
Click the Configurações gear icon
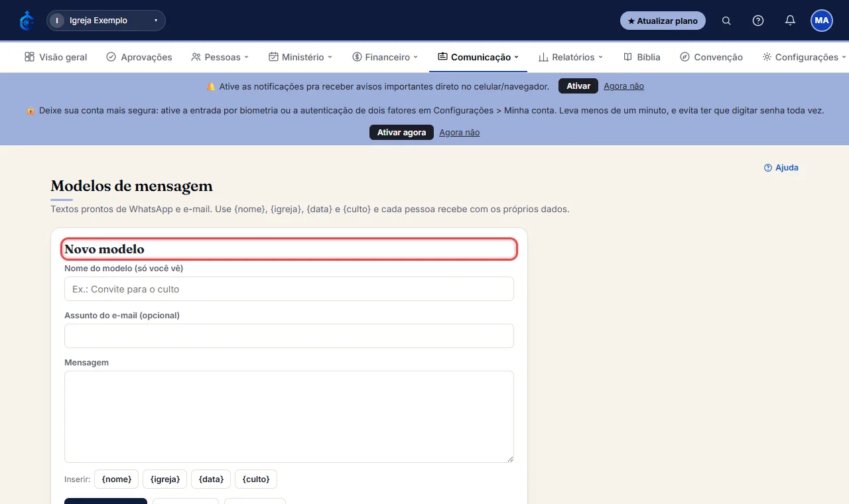click(x=767, y=57)
